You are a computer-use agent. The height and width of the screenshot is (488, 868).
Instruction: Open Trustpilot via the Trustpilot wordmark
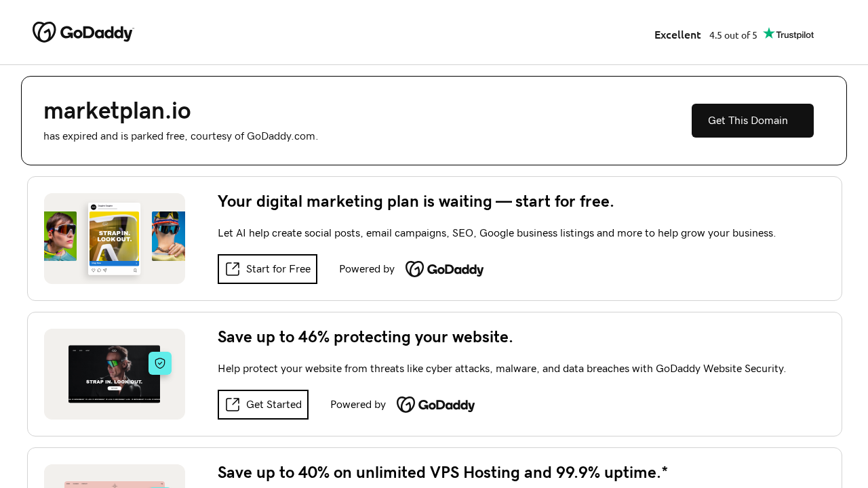(x=795, y=35)
